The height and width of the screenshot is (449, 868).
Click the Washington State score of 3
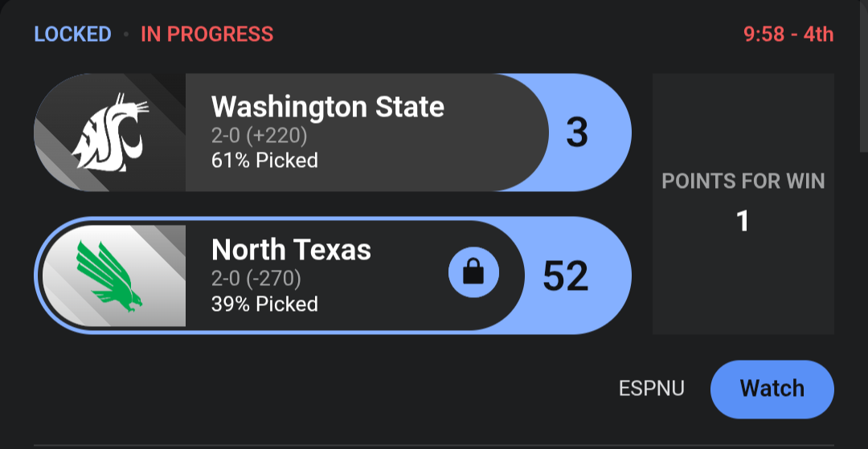click(577, 133)
